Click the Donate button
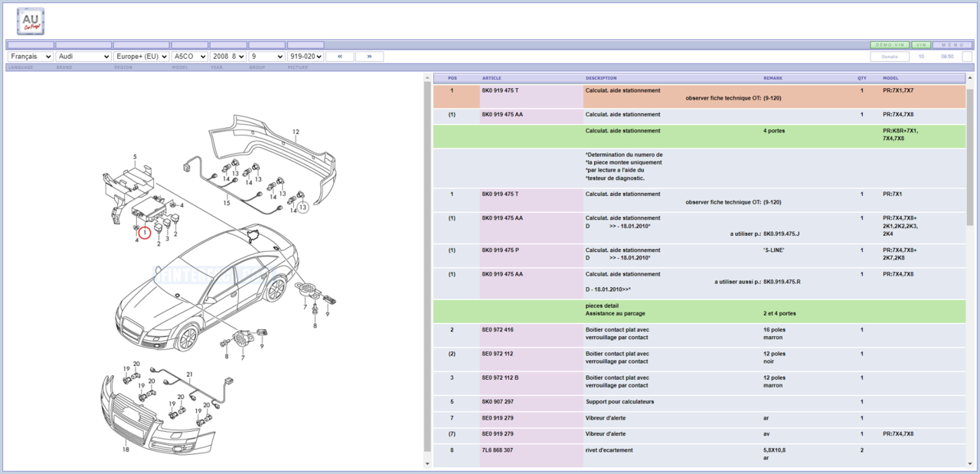The height and width of the screenshot is (474, 980). pos(890,57)
